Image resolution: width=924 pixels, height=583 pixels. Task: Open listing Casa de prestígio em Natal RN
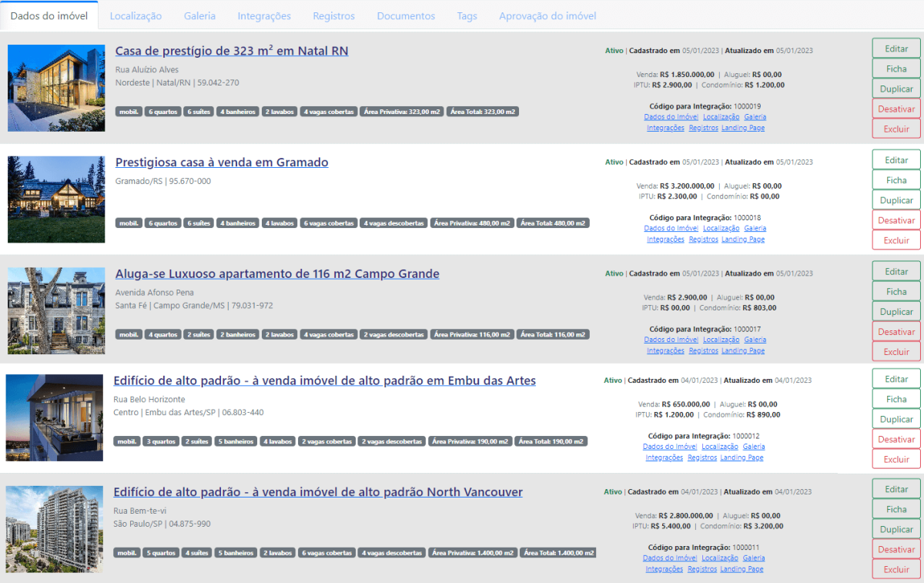pyautogui.click(x=232, y=51)
